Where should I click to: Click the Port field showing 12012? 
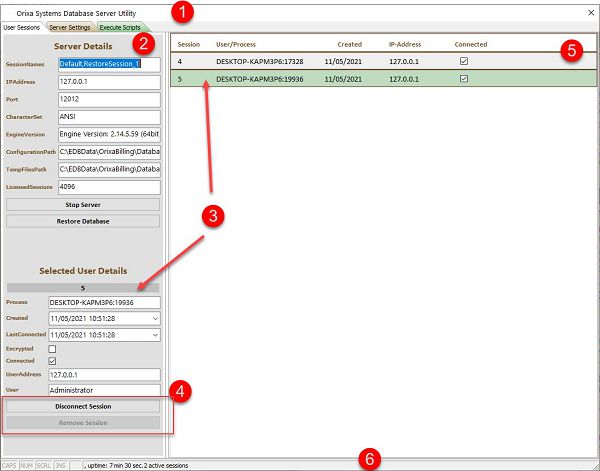109,99
